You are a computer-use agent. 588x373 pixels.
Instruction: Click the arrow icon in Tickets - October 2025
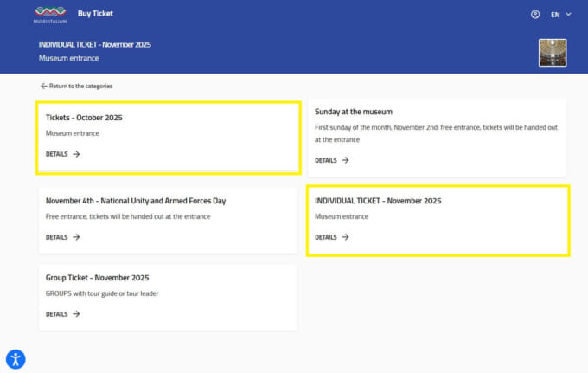click(x=76, y=154)
